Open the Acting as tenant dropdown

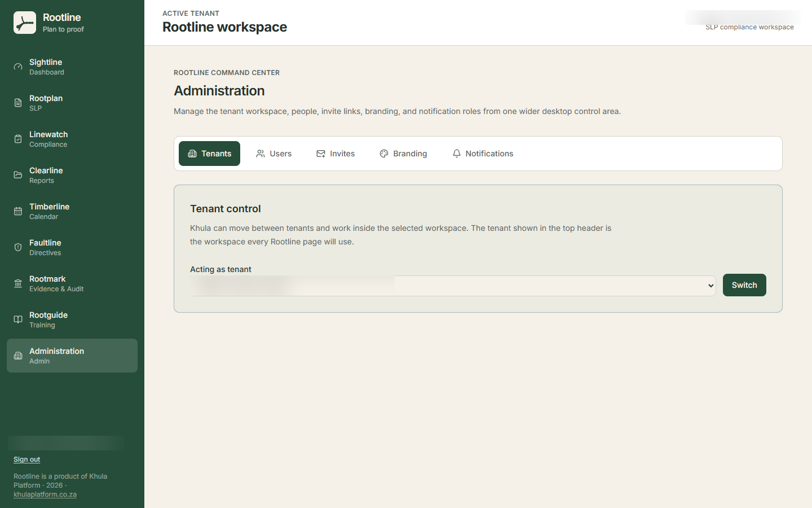pyautogui.click(x=453, y=286)
